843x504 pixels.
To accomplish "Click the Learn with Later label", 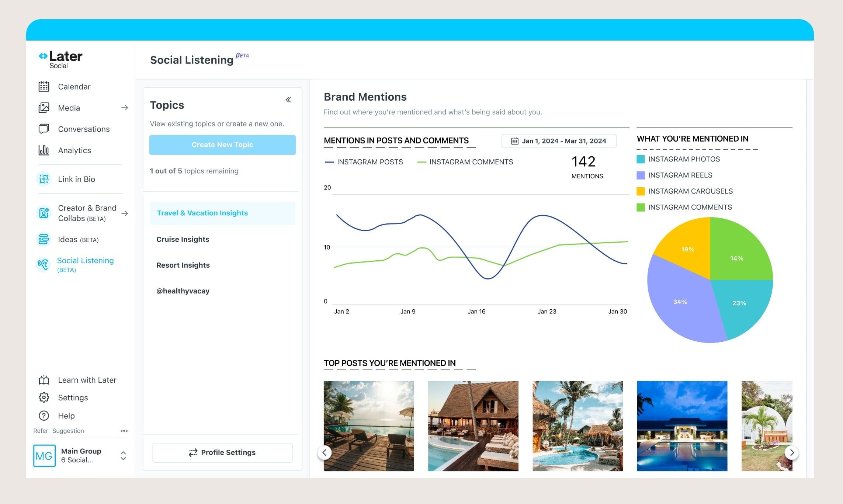I will (x=87, y=380).
